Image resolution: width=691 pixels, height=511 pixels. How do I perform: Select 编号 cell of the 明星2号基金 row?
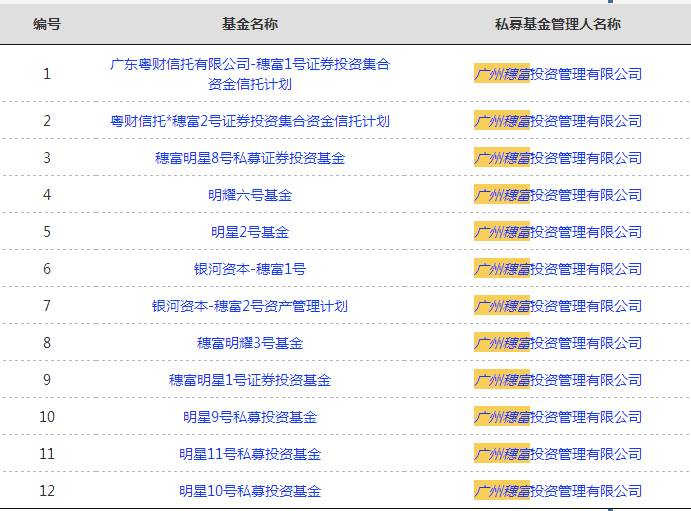(47, 232)
